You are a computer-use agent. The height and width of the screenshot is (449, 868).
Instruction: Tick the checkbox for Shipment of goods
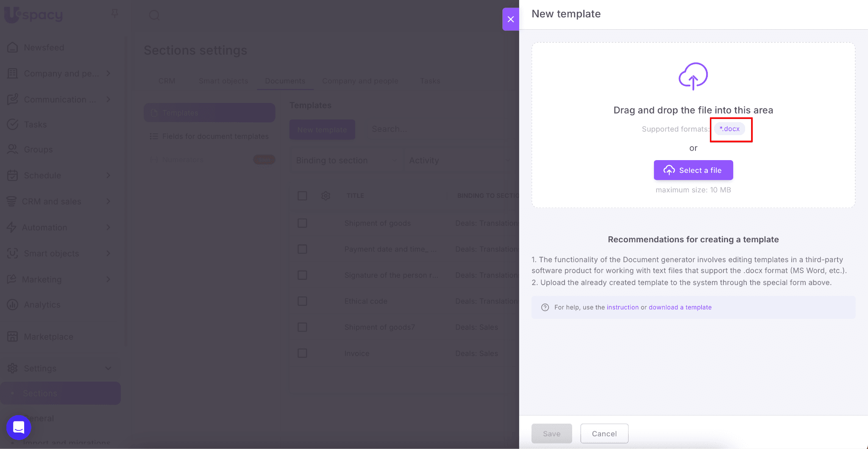302,223
